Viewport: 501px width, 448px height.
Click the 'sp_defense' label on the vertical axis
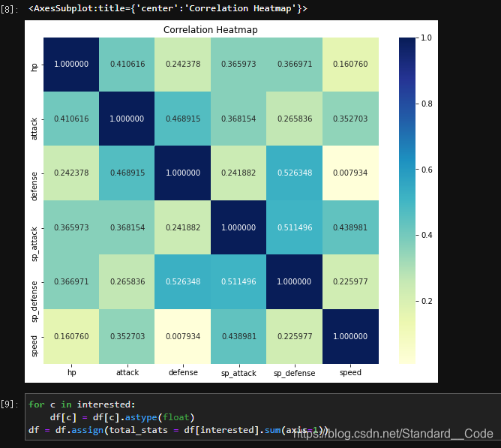pyautogui.click(x=34, y=302)
